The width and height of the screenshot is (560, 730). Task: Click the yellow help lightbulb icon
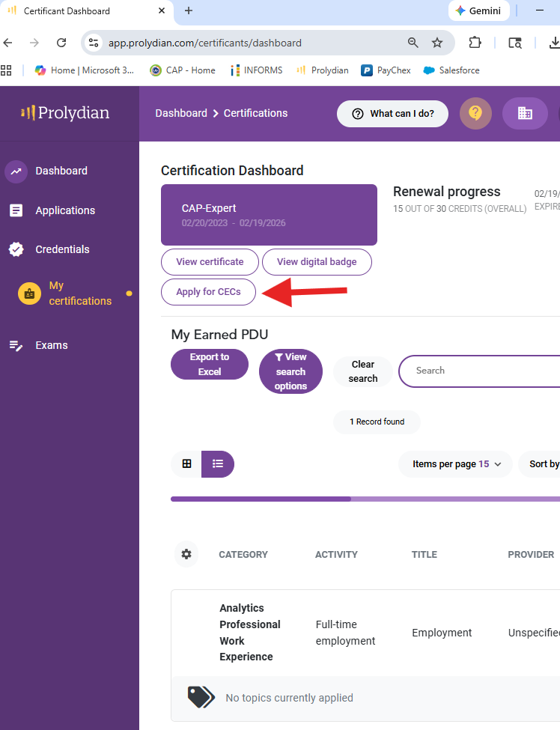click(x=475, y=114)
